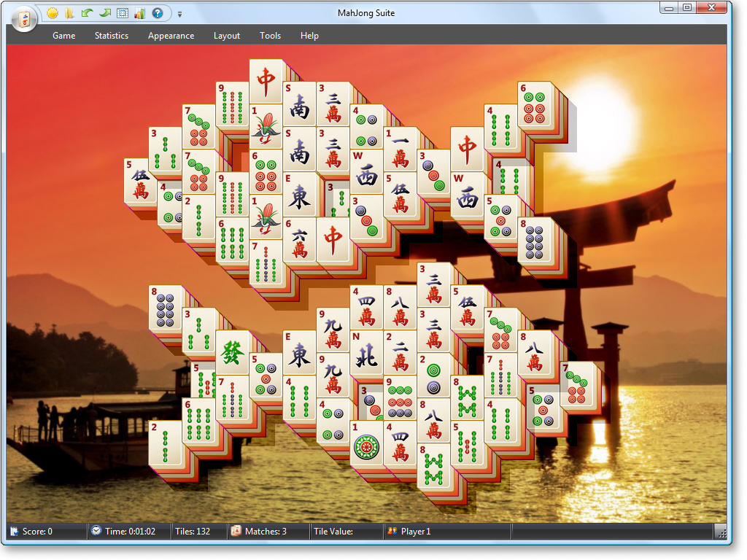Open the Game menu
The width and height of the screenshot is (747, 560).
pyautogui.click(x=64, y=36)
